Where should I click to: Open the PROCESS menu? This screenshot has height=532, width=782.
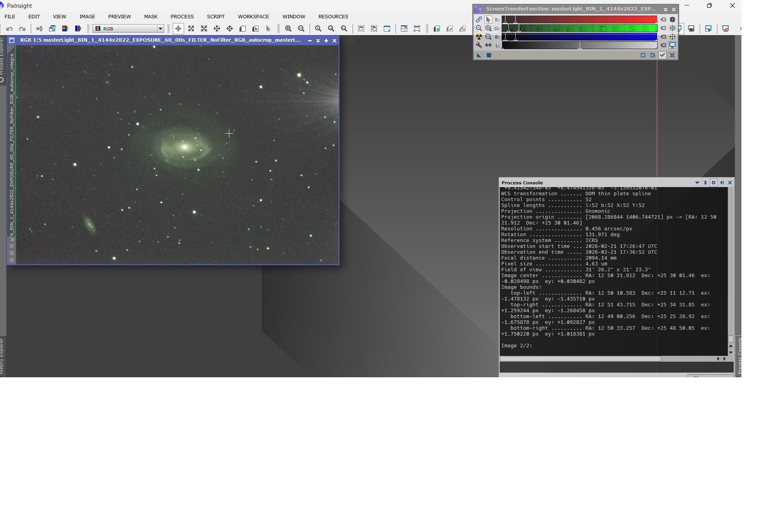click(x=182, y=16)
